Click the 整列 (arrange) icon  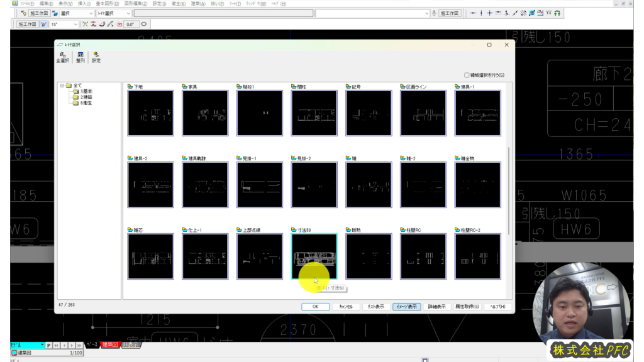tap(80, 57)
